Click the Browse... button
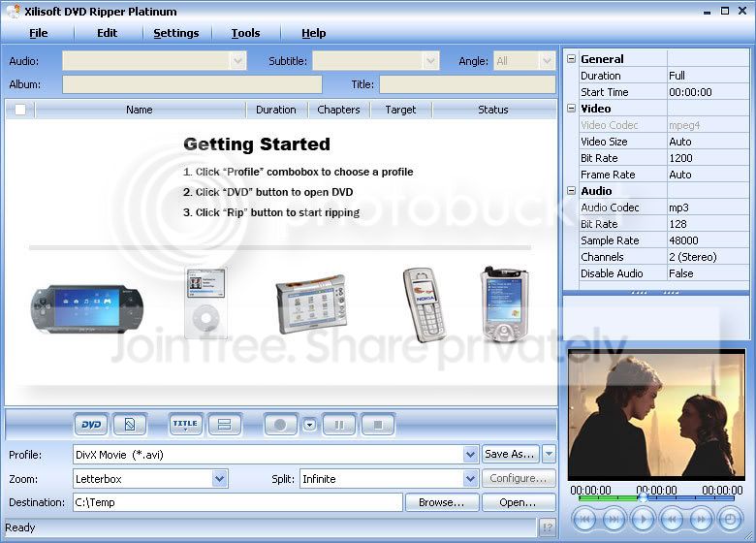This screenshot has height=543, width=756. (442, 502)
